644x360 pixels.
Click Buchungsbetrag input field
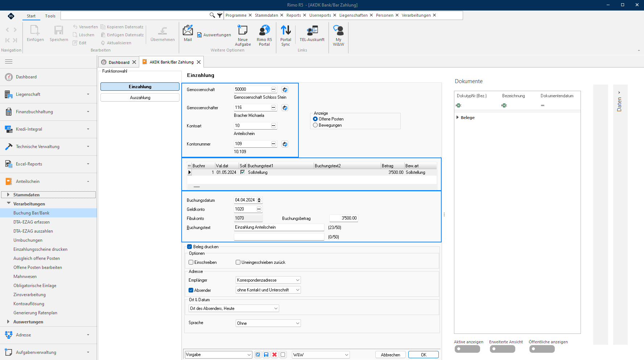coord(343,218)
